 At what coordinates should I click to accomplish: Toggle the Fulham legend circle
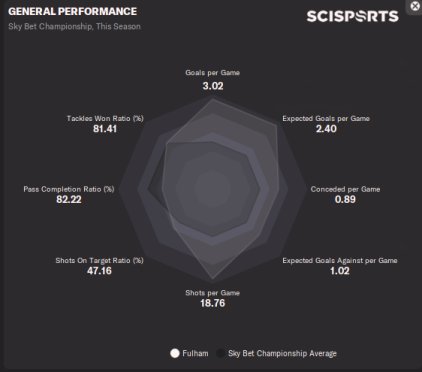[x=175, y=353]
